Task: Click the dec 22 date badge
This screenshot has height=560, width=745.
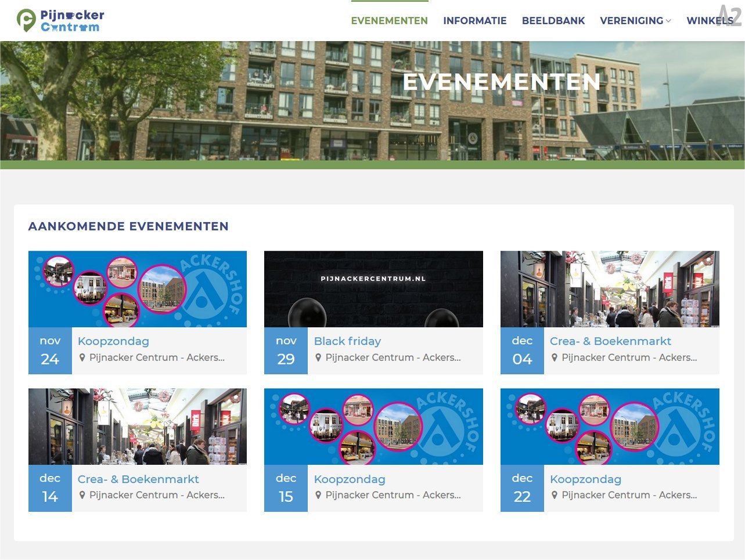Action: (x=522, y=488)
